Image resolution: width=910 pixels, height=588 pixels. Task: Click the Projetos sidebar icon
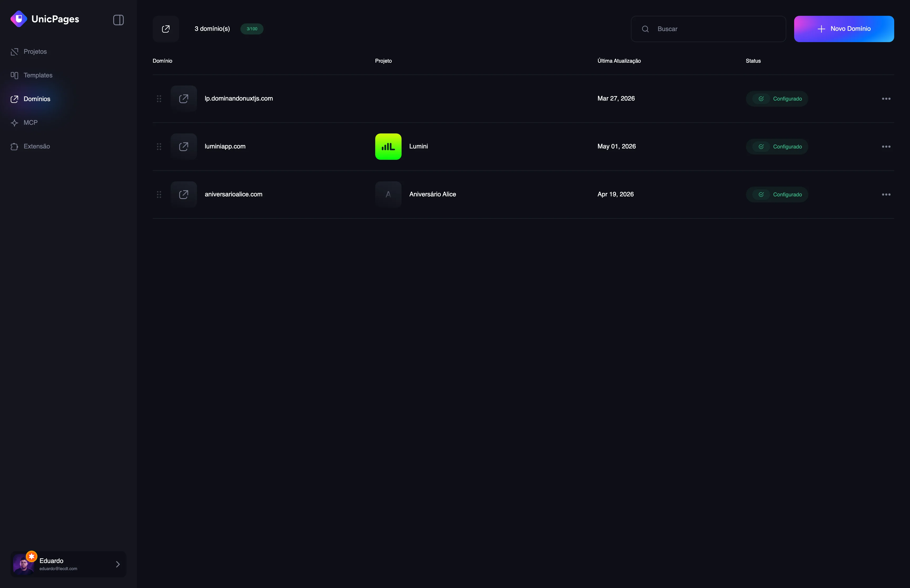click(x=14, y=52)
